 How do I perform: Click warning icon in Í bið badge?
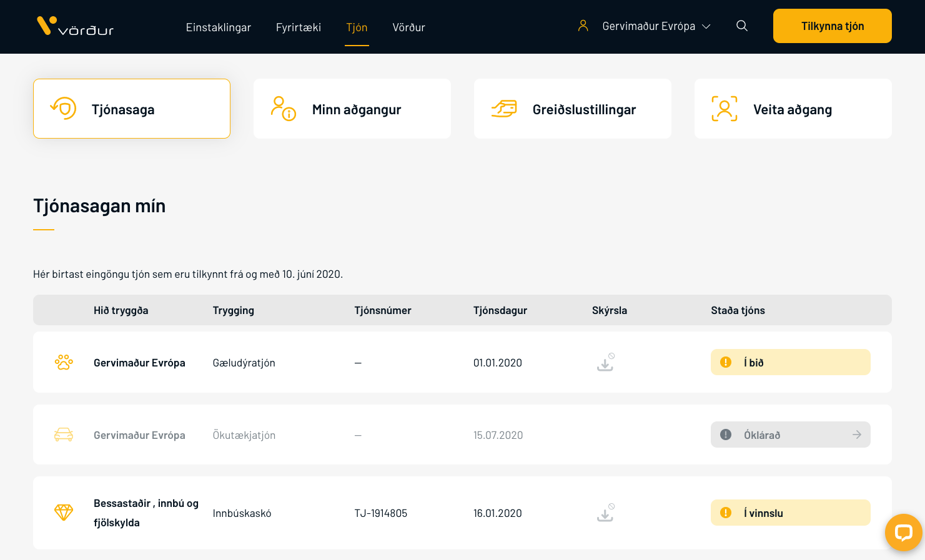[x=726, y=362]
